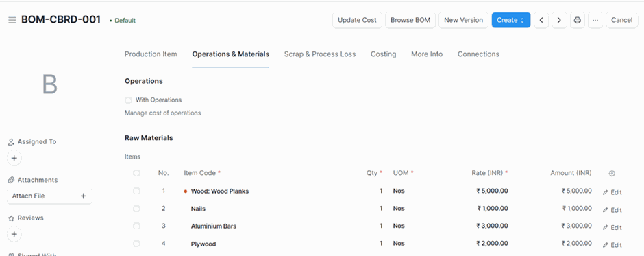Click plus icon beside Attach File
Screen dimensions: 644x256
83,196
